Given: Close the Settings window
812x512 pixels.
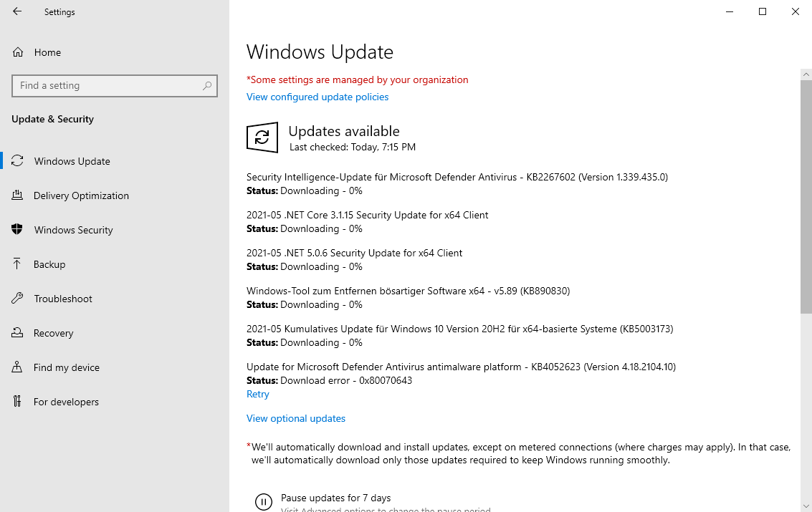Looking at the screenshot, I should [x=796, y=11].
